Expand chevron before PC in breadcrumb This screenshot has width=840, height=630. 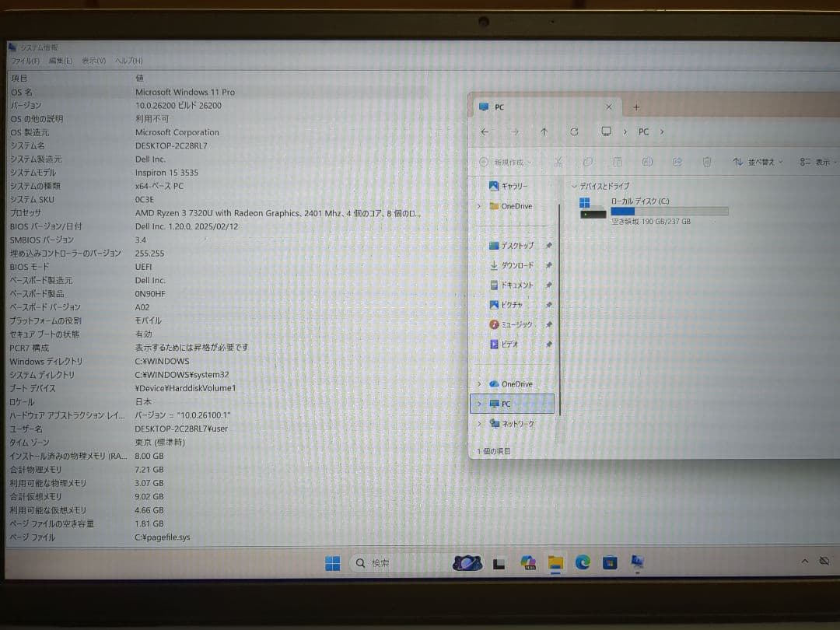coord(625,131)
